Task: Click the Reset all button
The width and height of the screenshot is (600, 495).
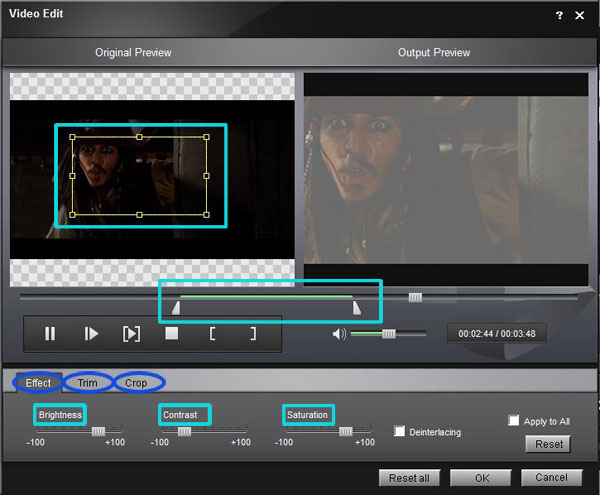Action: coord(409,478)
